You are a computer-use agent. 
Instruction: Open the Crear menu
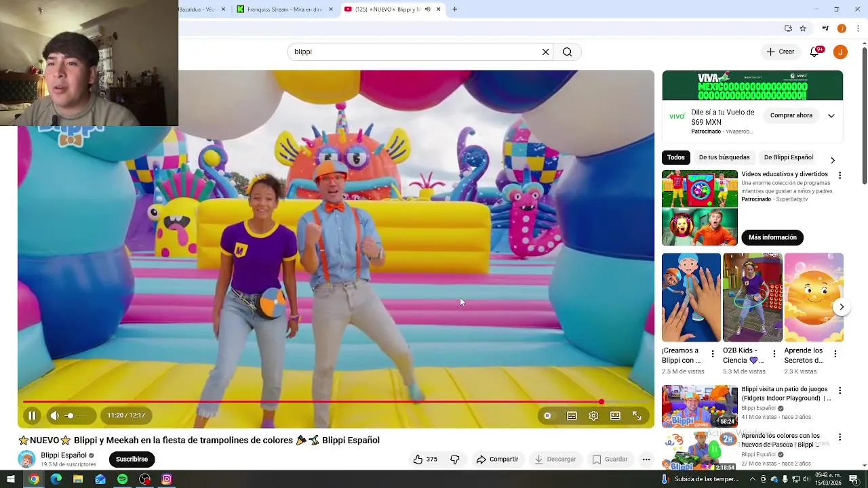781,52
